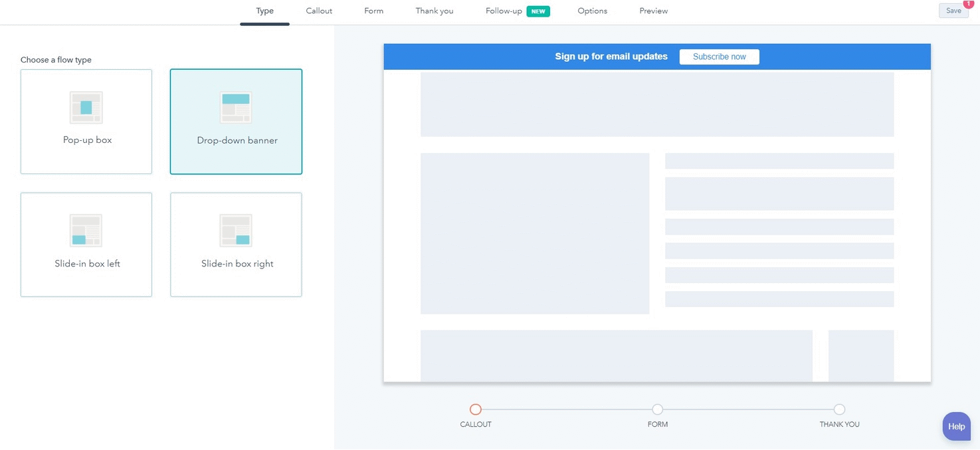
Task: Switch to the Form tab
Action: (x=374, y=11)
